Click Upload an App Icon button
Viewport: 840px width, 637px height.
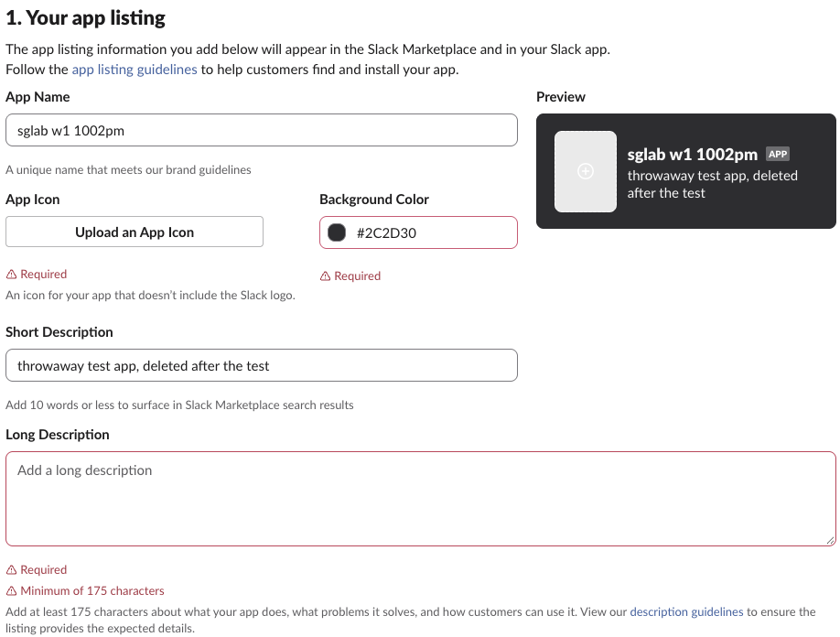(135, 232)
